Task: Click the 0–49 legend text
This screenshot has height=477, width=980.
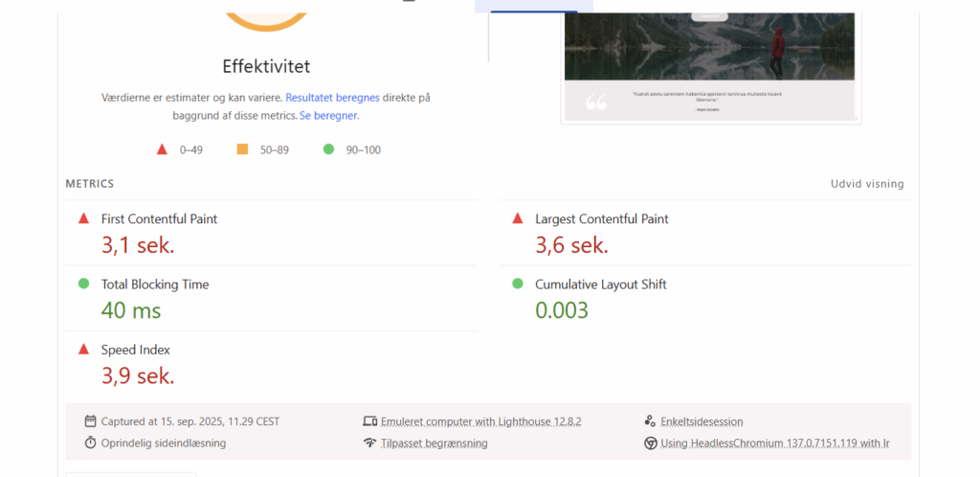Action: click(x=191, y=150)
